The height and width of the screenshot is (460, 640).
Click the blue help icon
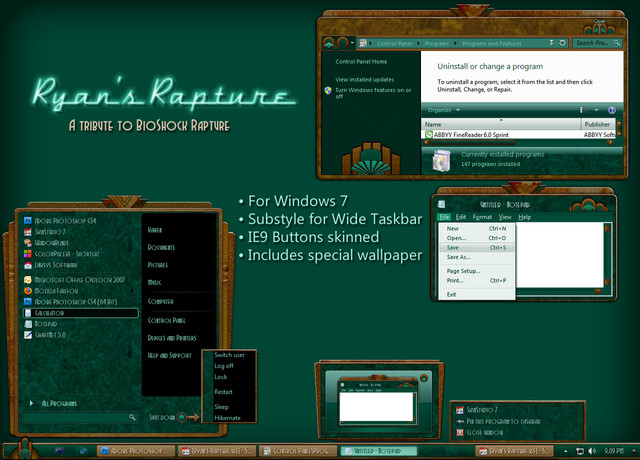pos(611,110)
